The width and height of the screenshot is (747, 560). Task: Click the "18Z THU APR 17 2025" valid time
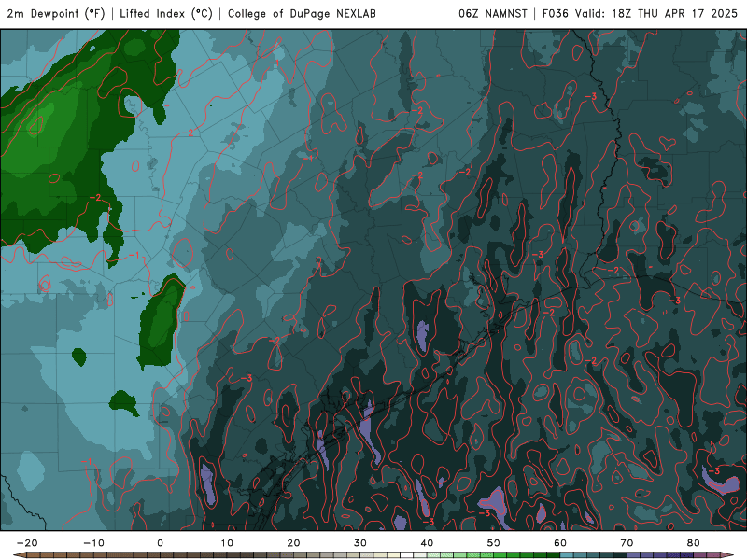674,14
